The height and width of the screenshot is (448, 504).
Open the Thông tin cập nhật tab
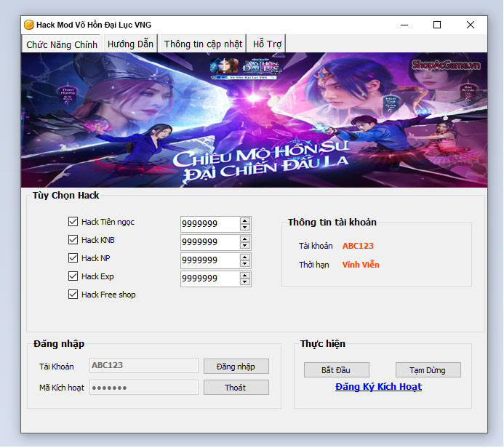203,44
